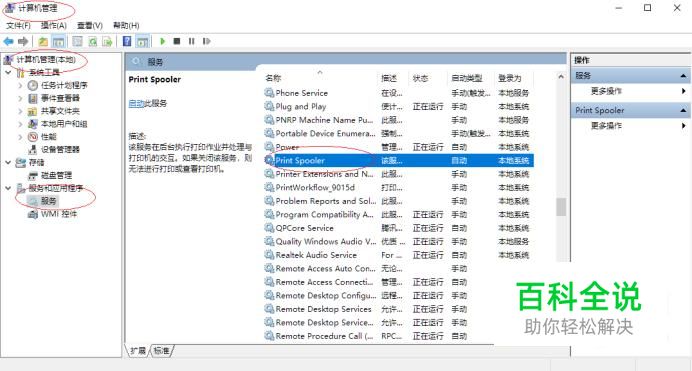This screenshot has height=371, width=692.
Task: Open the Help toolbar icon
Action: pyautogui.click(x=127, y=41)
